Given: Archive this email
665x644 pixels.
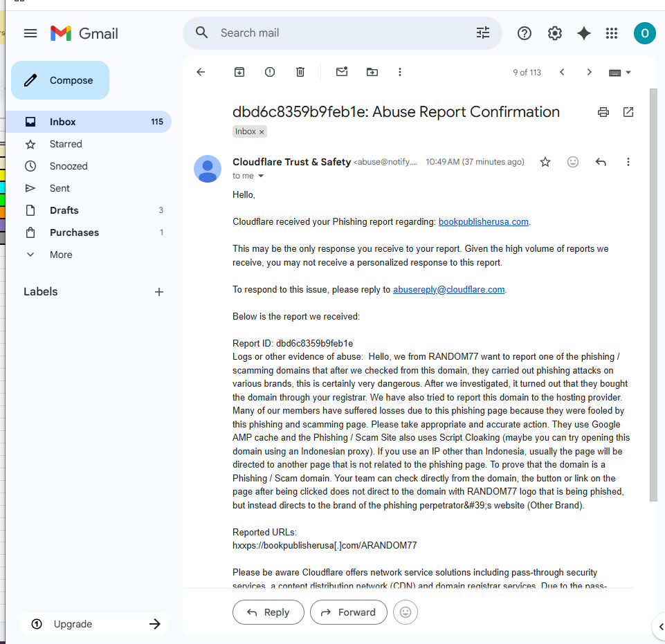Looking at the screenshot, I should coord(239,72).
